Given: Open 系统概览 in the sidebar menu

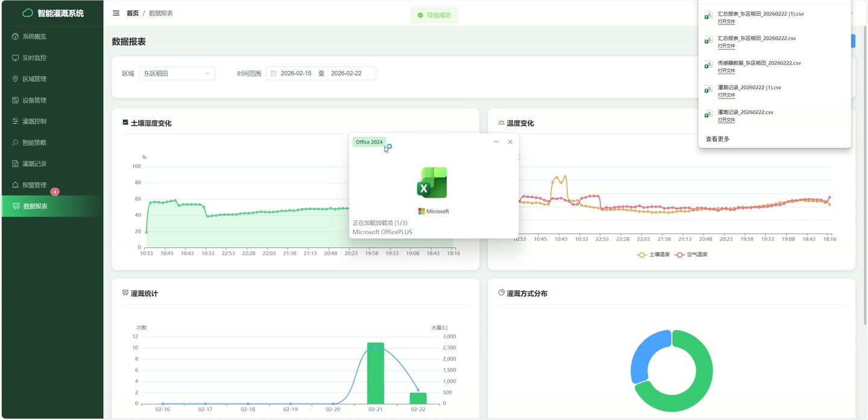Looking at the screenshot, I should tap(52, 36).
